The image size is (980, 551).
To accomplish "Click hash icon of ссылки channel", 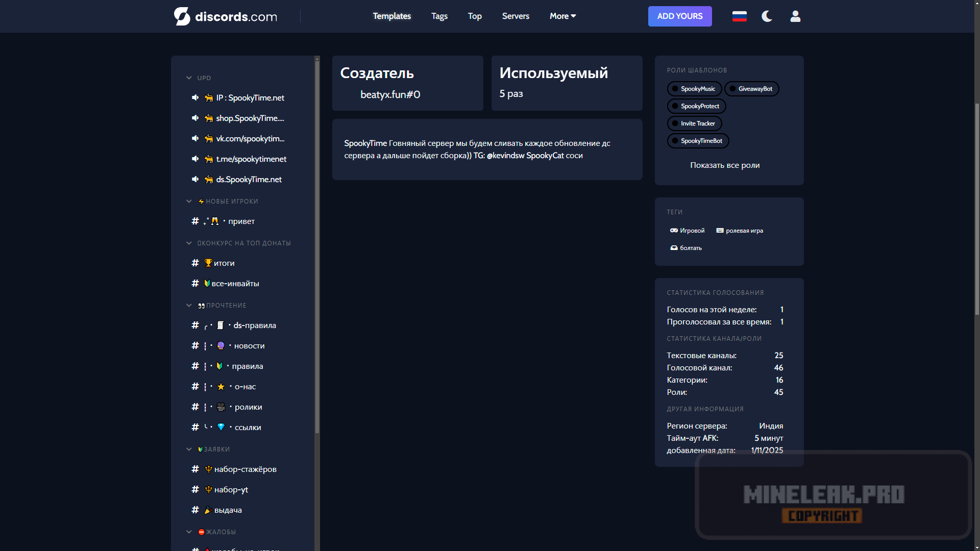I will tap(195, 427).
